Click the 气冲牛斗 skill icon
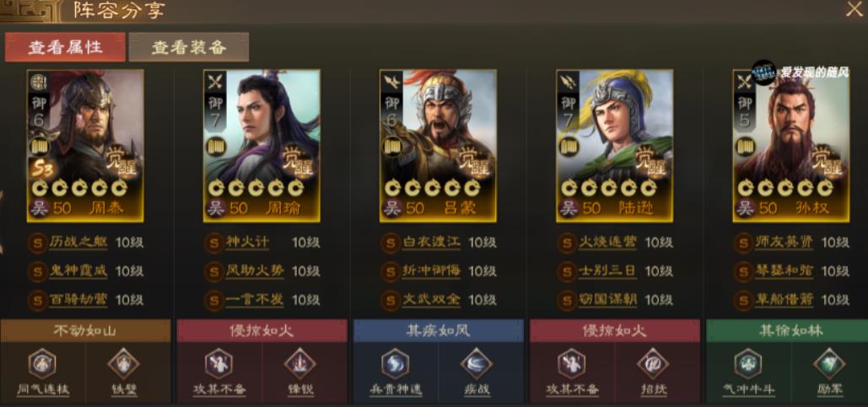 click(x=748, y=364)
